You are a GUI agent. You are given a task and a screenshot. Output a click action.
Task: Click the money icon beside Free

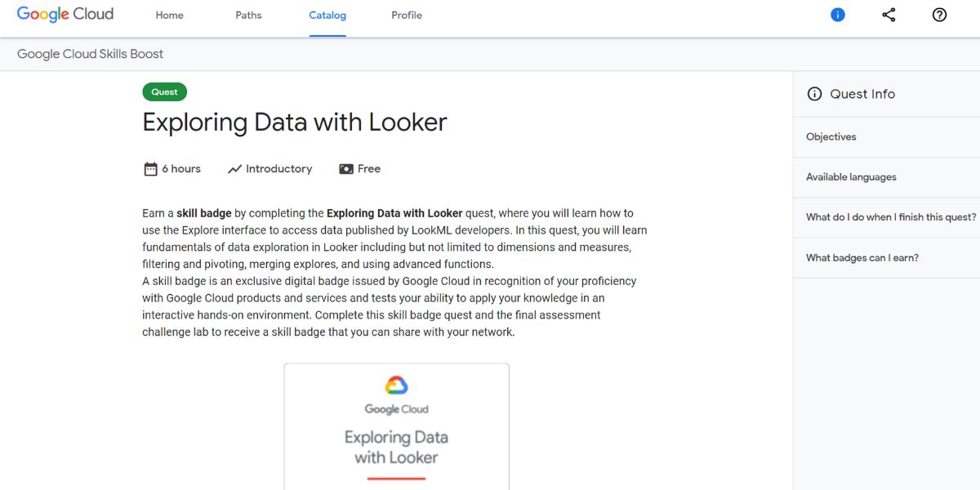[346, 169]
